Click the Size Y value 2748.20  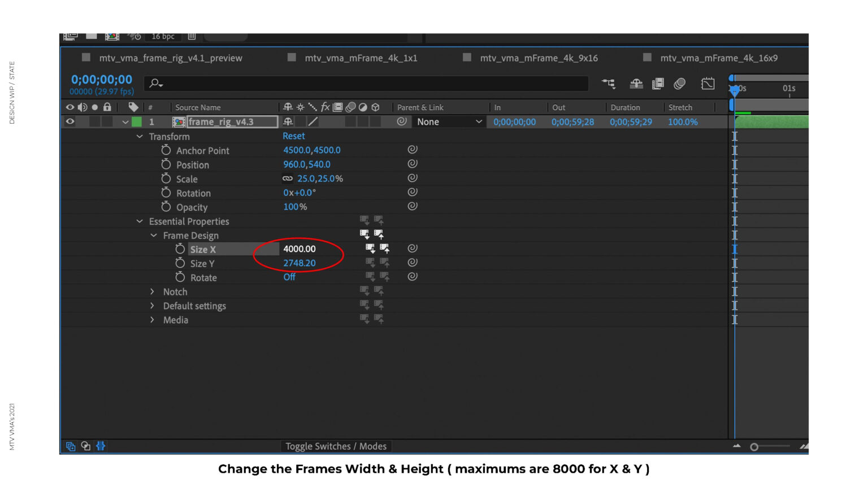coord(300,263)
